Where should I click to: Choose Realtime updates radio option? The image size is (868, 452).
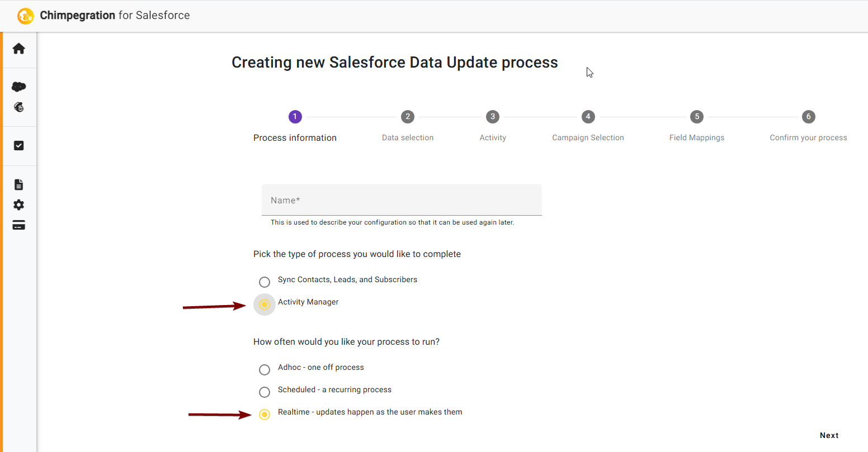265,415
